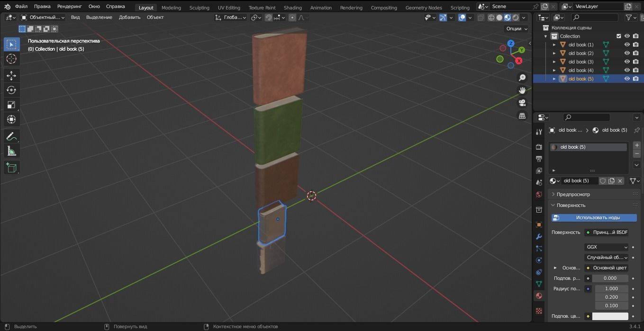Uncheck the Collection exclude checkbox

pos(618,36)
